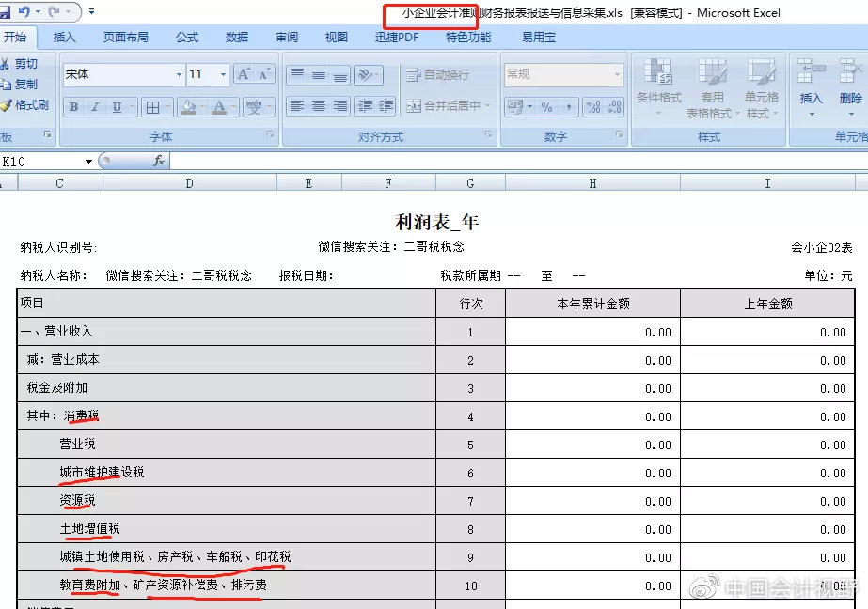Viewport: 868px width, 609px height.
Task: Switch to the 插入 tab
Action: [x=64, y=37]
